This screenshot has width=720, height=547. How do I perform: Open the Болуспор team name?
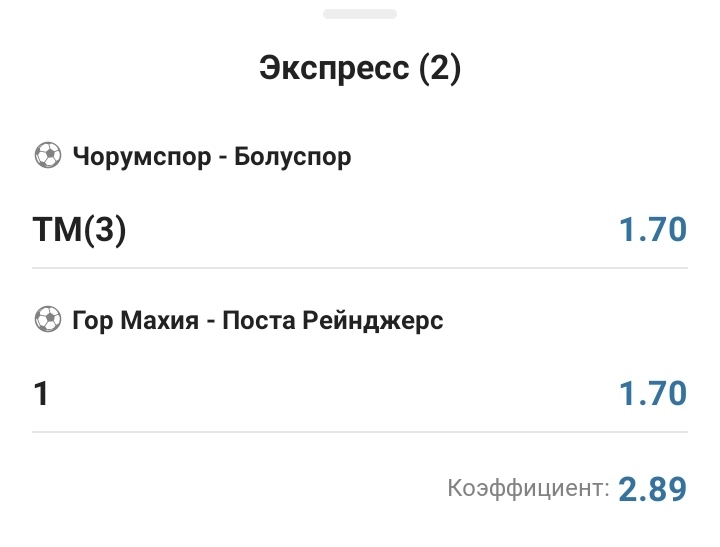[x=292, y=157]
